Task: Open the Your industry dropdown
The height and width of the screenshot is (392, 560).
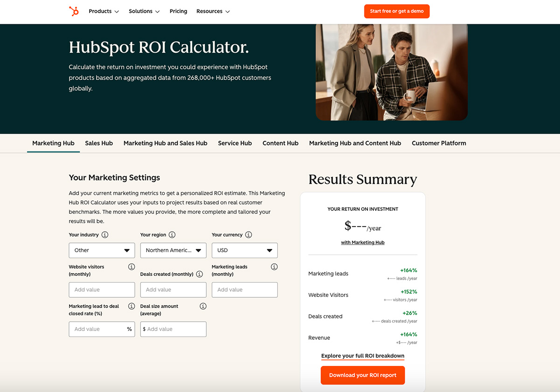Action: tap(102, 250)
